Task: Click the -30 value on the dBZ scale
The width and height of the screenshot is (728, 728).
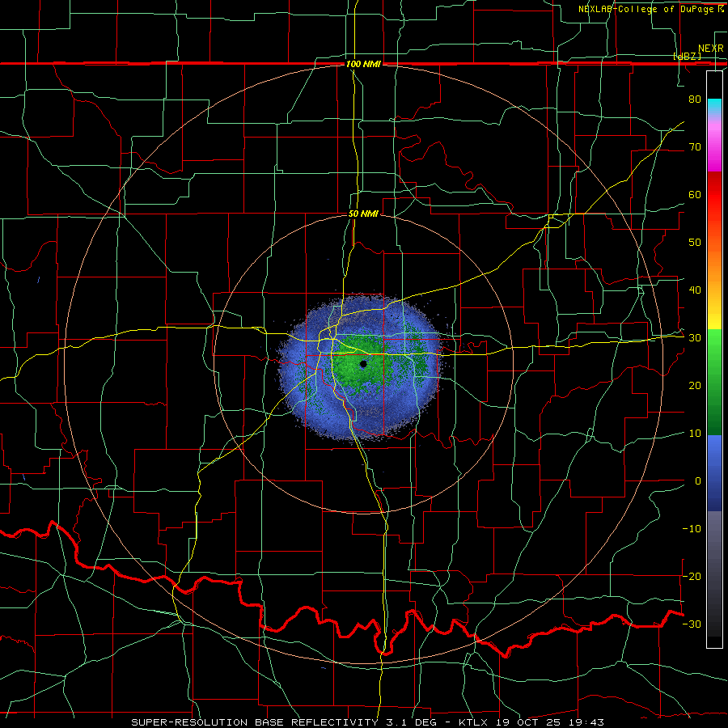Action: click(692, 624)
